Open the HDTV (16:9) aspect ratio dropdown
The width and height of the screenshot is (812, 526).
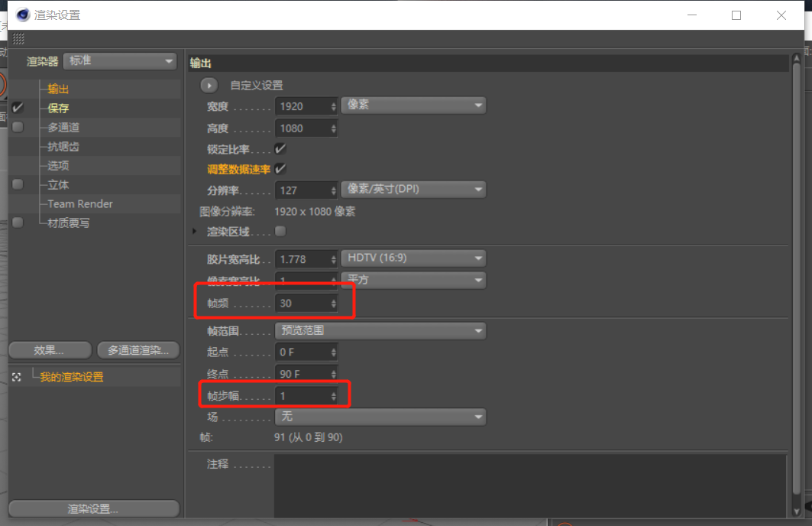pos(413,258)
